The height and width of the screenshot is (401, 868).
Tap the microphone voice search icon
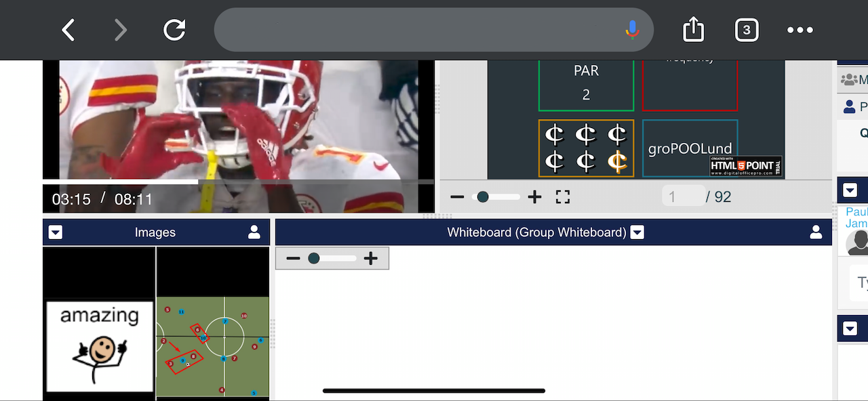click(632, 30)
